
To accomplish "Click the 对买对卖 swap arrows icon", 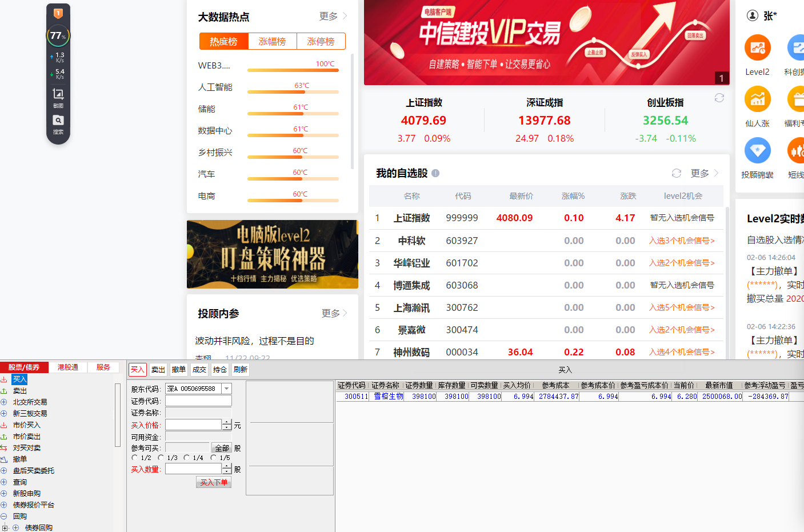I will pos(4,448).
